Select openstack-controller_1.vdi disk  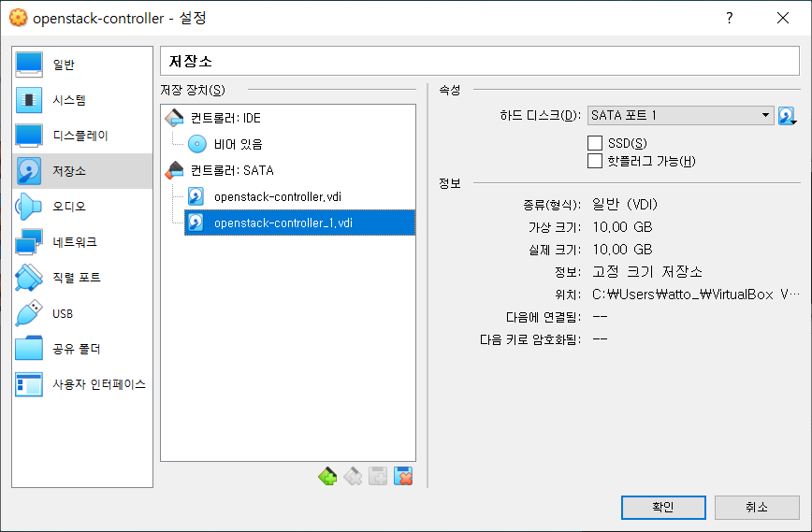pos(300,223)
